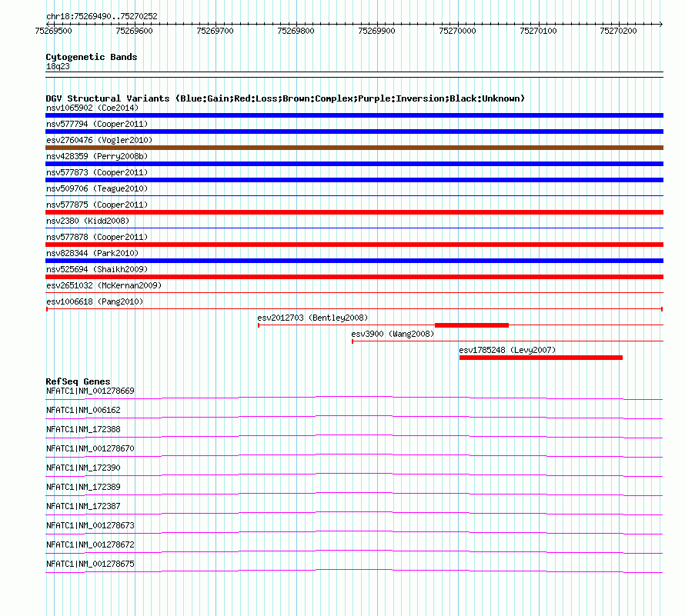Select the blue gain bar under nsv577794
The image size is (685, 616).
click(x=354, y=132)
